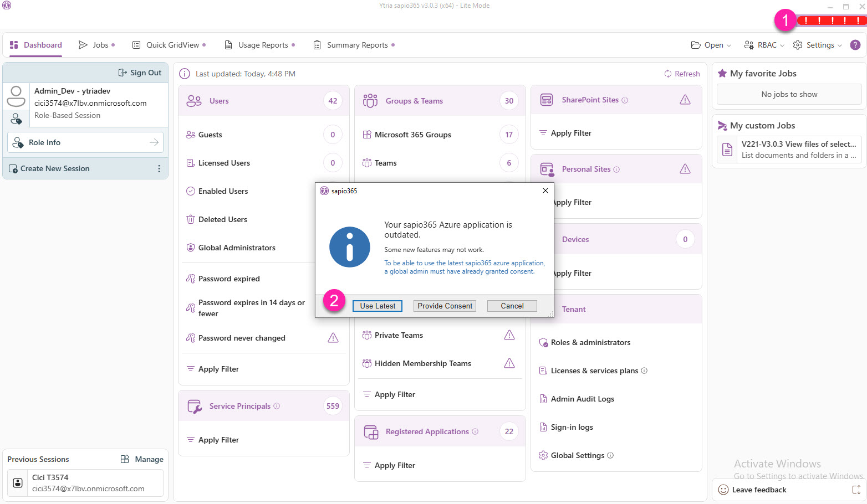Image resolution: width=867 pixels, height=504 pixels.
Task: Click the Hidden Membership Teams warning icon
Action: point(509,363)
